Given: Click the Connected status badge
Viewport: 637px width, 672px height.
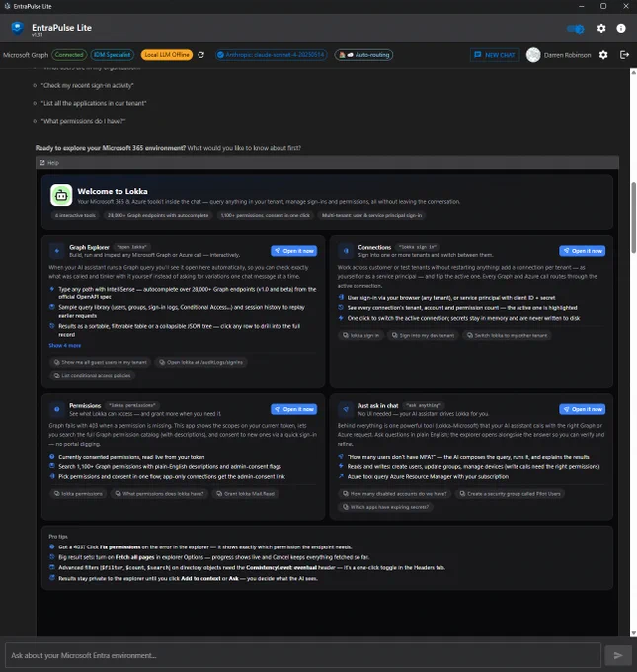Looking at the screenshot, I should click(69, 55).
